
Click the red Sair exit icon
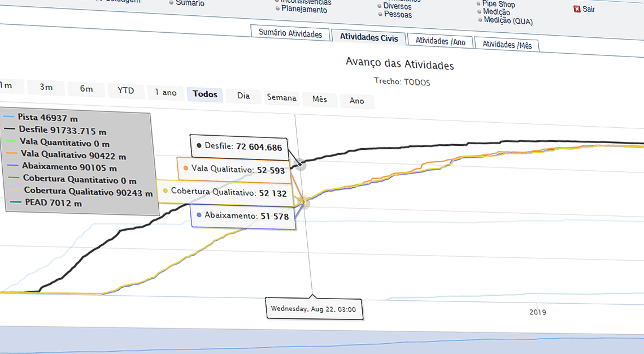tap(577, 10)
